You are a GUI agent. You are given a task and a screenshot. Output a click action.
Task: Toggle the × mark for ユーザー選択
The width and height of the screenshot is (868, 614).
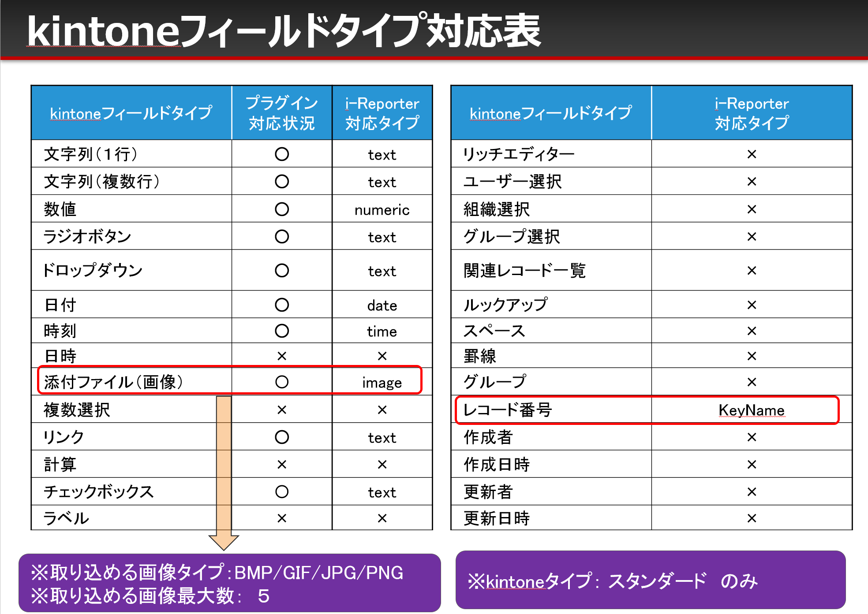[x=752, y=182]
